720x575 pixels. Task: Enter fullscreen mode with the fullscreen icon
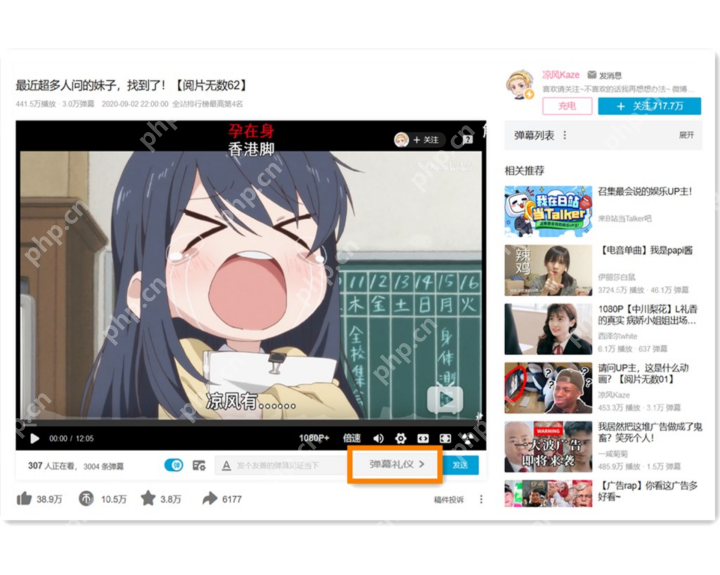[x=445, y=439]
